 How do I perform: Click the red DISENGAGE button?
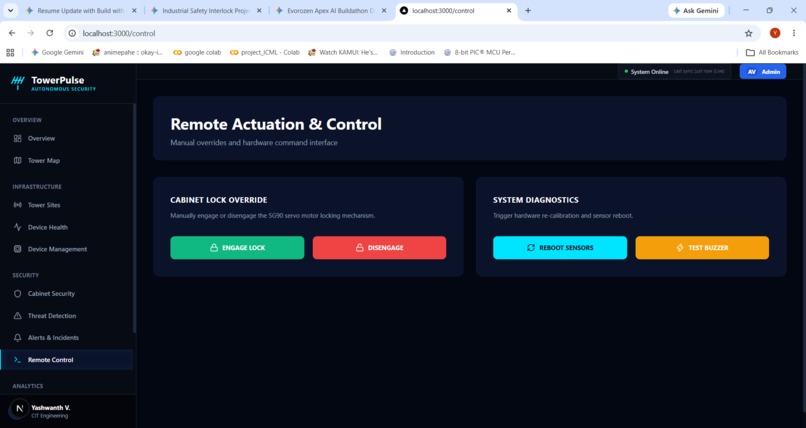[379, 248]
